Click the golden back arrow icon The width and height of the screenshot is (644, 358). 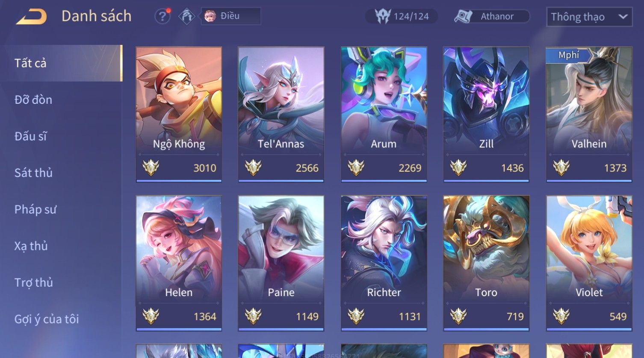tap(32, 17)
